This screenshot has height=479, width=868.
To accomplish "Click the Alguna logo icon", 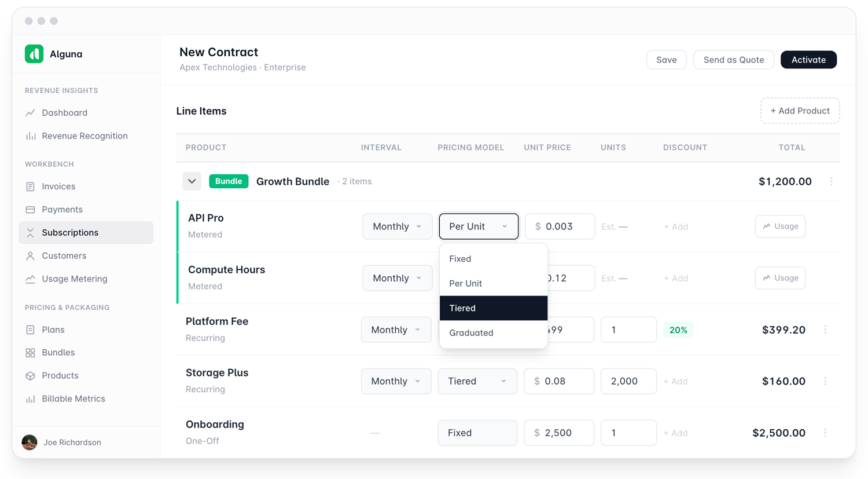I will click(34, 54).
